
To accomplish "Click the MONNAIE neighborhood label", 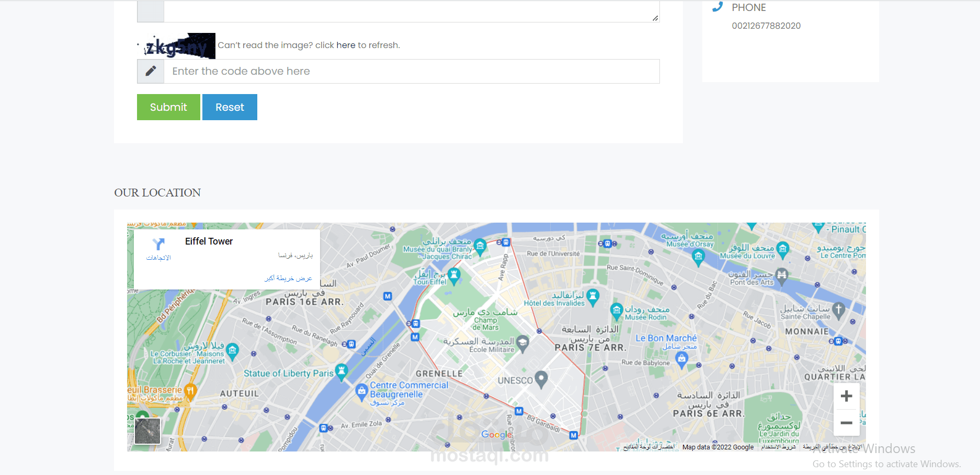I will [807, 331].
